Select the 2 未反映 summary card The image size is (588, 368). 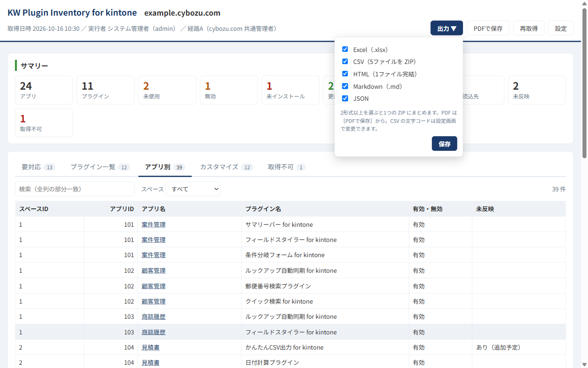point(537,90)
